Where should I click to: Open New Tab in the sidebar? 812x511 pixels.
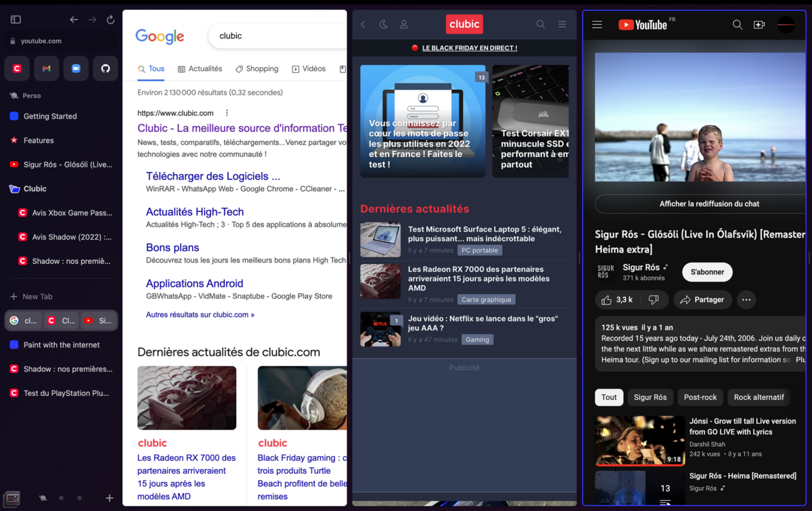(61, 296)
